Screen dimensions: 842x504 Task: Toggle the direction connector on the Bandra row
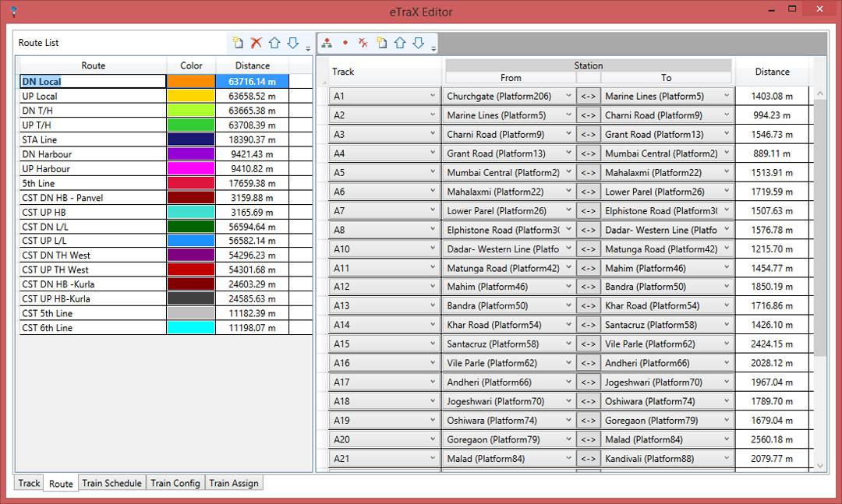click(x=589, y=305)
